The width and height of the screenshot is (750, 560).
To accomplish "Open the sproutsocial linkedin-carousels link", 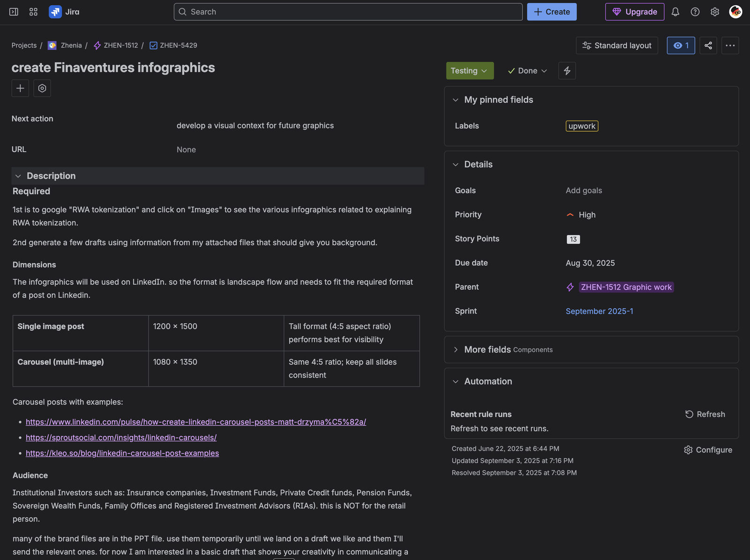I will point(121,438).
